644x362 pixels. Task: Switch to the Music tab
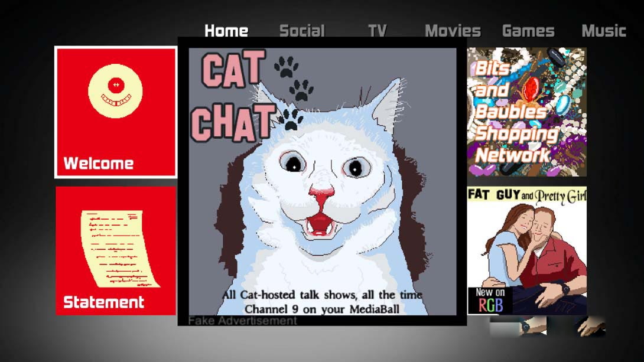tap(603, 31)
